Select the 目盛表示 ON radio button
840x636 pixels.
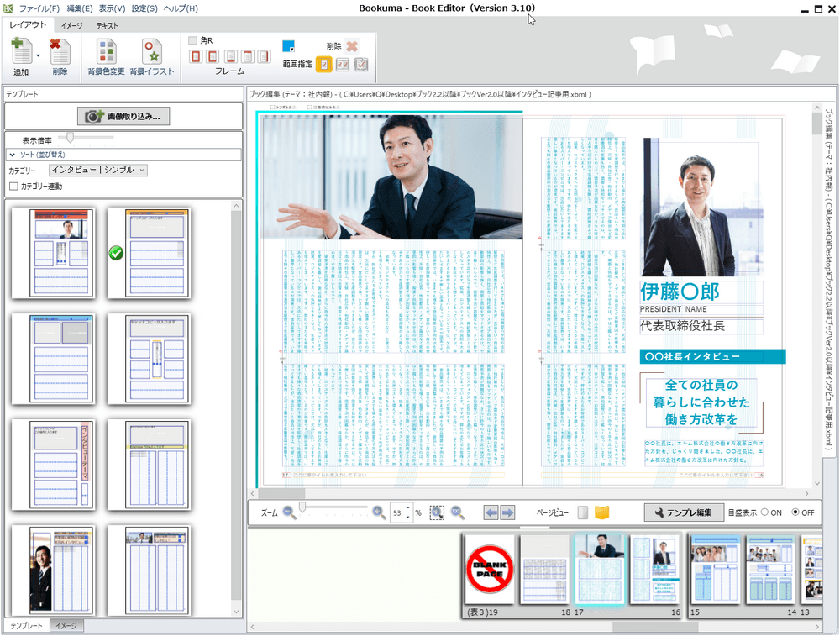pyautogui.click(x=765, y=512)
